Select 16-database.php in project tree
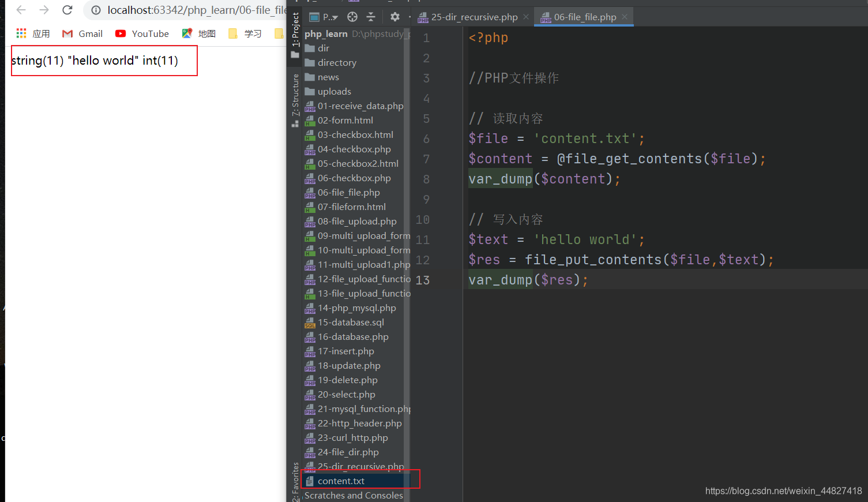Viewport: 868px width, 502px height. point(347,336)
